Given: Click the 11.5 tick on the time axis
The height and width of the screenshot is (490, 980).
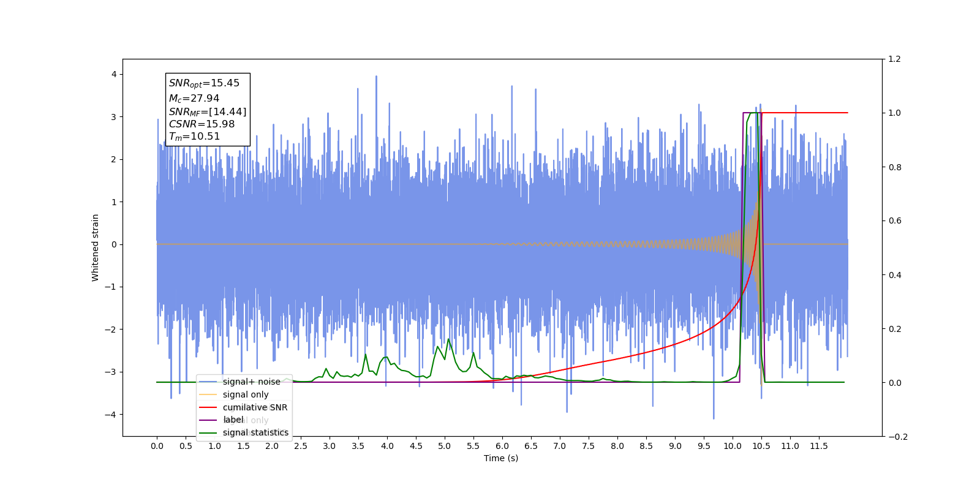Looking at the screenshot, I should 819,446.
